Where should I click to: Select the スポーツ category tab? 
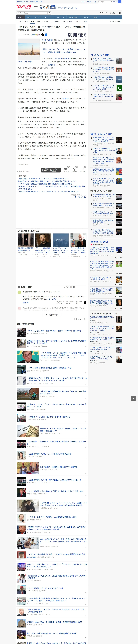(x=56, y=21)
